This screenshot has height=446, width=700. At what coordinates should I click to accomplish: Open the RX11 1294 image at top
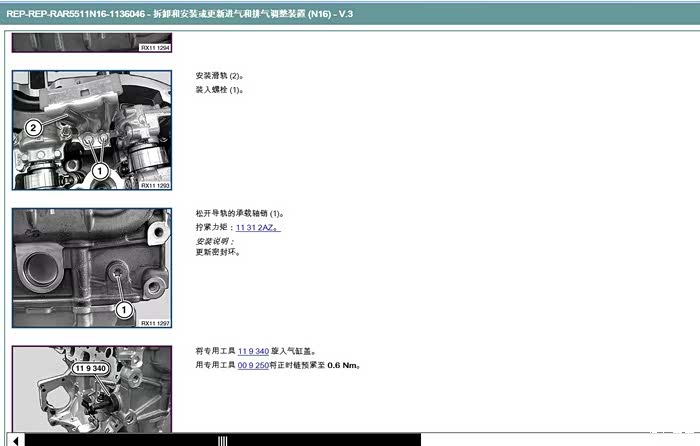point(92,42)
